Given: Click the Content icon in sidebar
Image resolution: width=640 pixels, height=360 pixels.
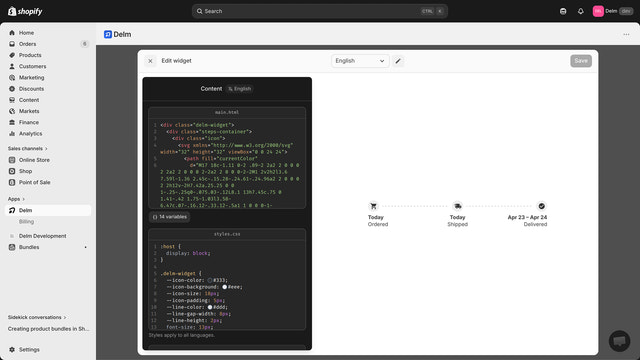Looking at the screenshot, I should 12,100.
